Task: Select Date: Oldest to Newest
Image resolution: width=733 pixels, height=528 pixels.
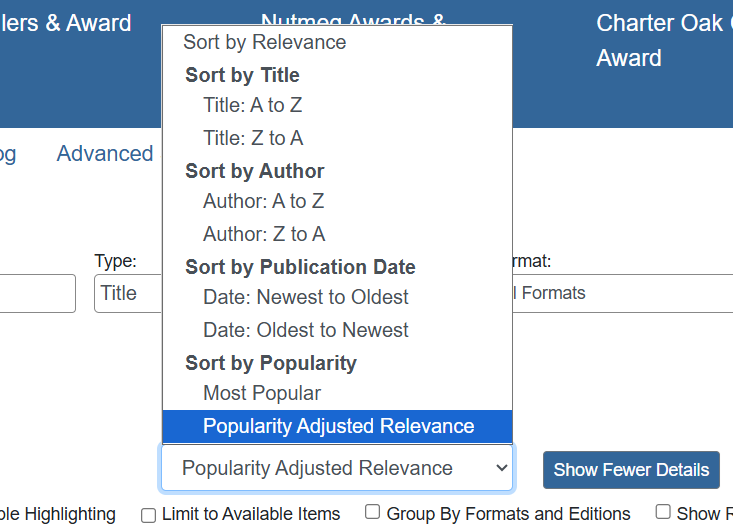Action: (x=305, y=330)
